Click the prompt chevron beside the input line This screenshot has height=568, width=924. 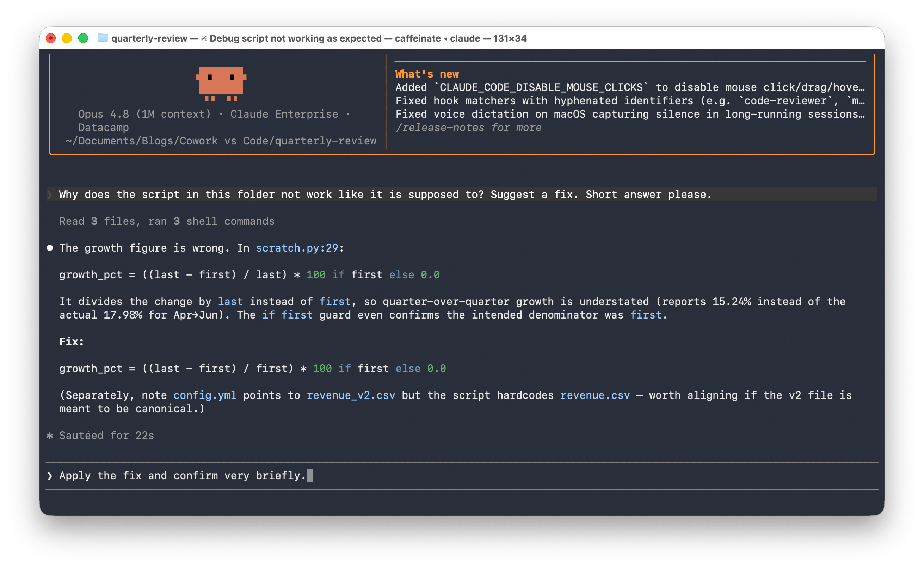[50, 476]
